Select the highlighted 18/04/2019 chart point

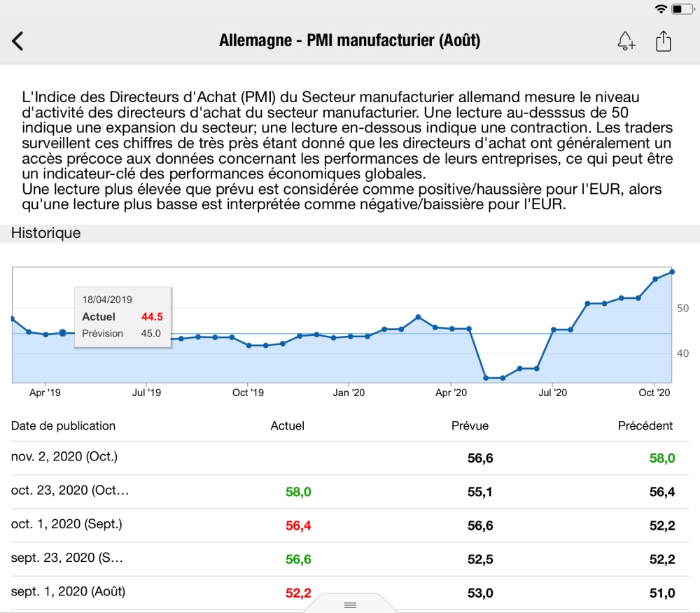62,333
